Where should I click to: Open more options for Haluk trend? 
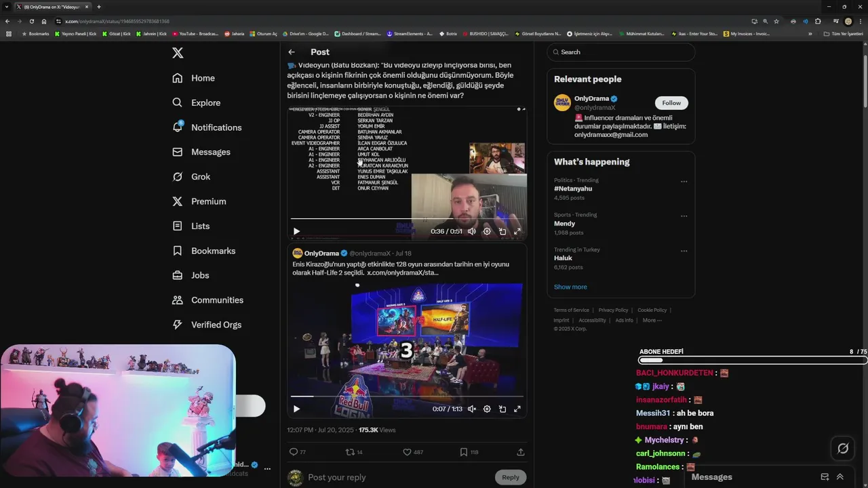tap(684, 251)
